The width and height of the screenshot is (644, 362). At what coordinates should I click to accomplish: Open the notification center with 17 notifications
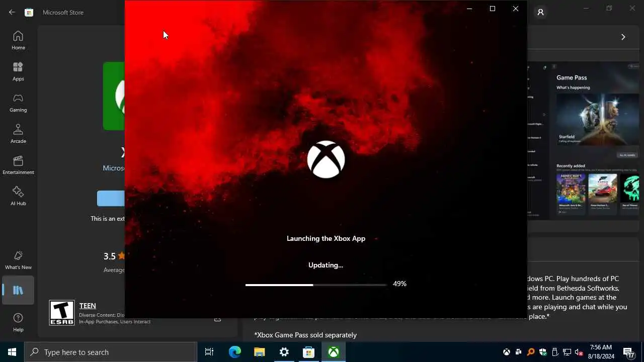pyautogui.click(x=629, y=352)
